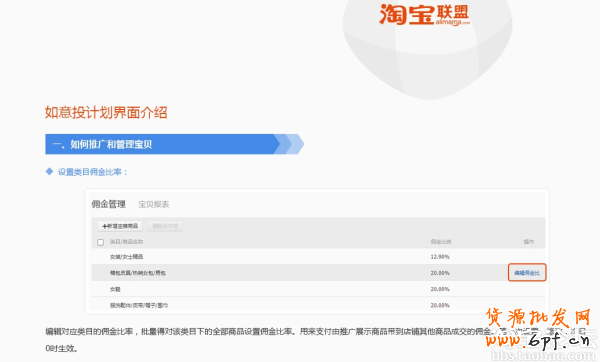Click the blue diamond bullet before 设置类目佣金比率
This screenshot has height=362, width=600.
click(x=49, y=171)
